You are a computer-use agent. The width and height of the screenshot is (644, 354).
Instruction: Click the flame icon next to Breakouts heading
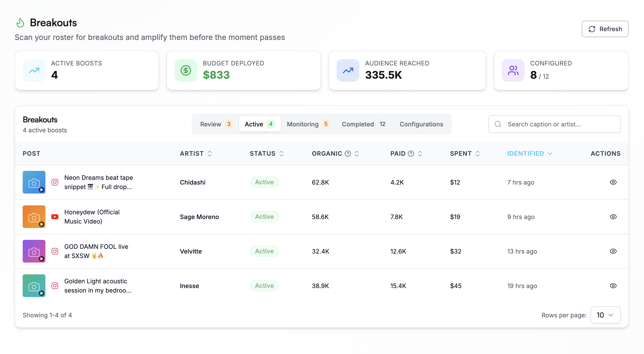(x=21, y=22)
